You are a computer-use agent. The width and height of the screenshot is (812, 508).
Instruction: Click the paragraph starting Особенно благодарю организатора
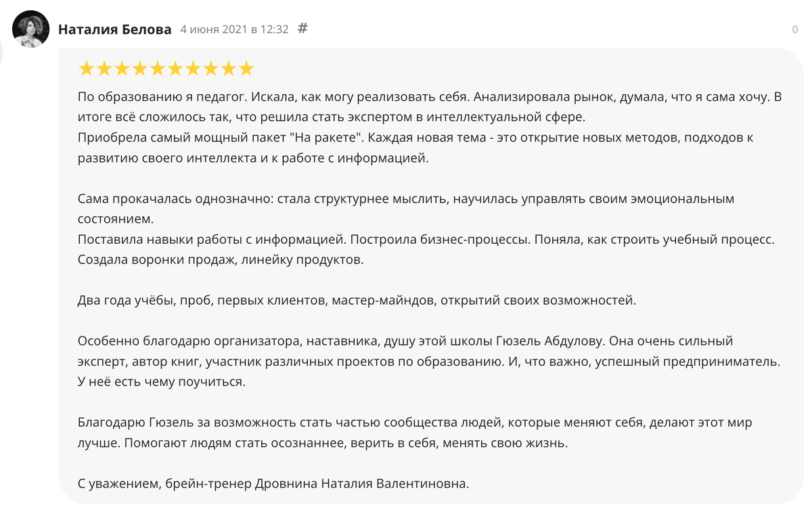(x=429, y=361)
